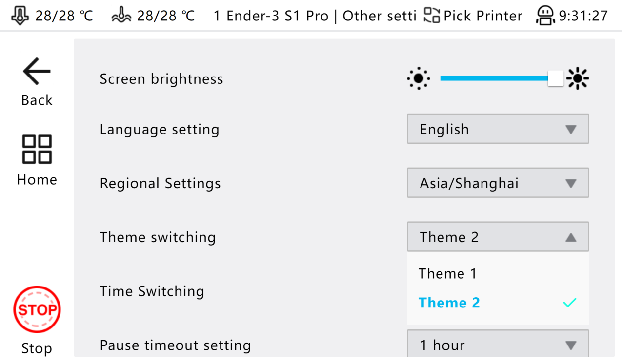Tap the heated bed temperature icon

click(x=122, y=16)
